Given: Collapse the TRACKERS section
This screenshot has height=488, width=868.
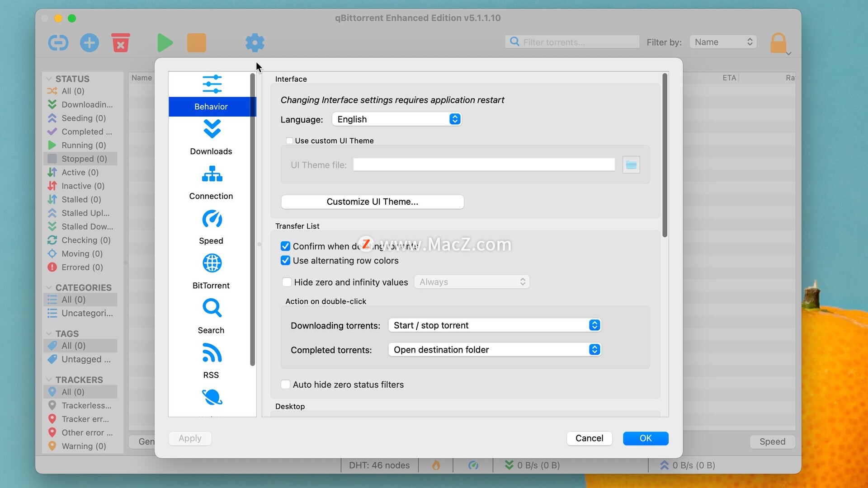Looking at the screenshot, I should point(49,380).
